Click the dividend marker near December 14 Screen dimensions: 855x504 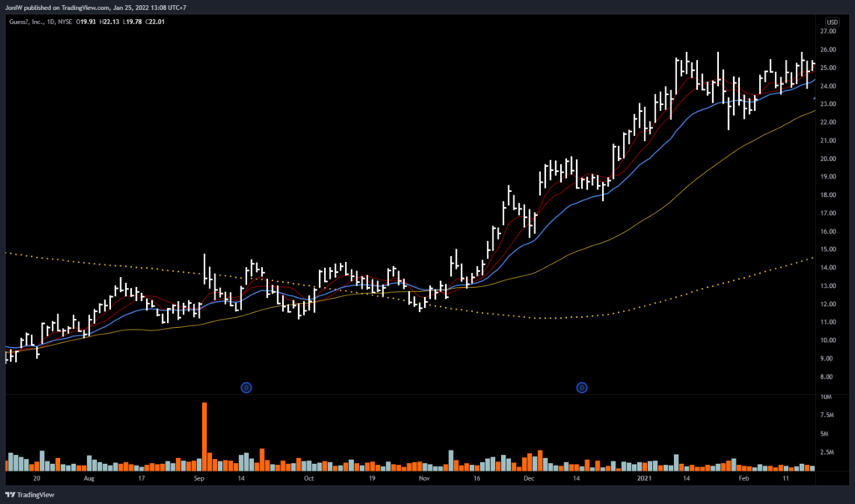[x=582, y=387]
